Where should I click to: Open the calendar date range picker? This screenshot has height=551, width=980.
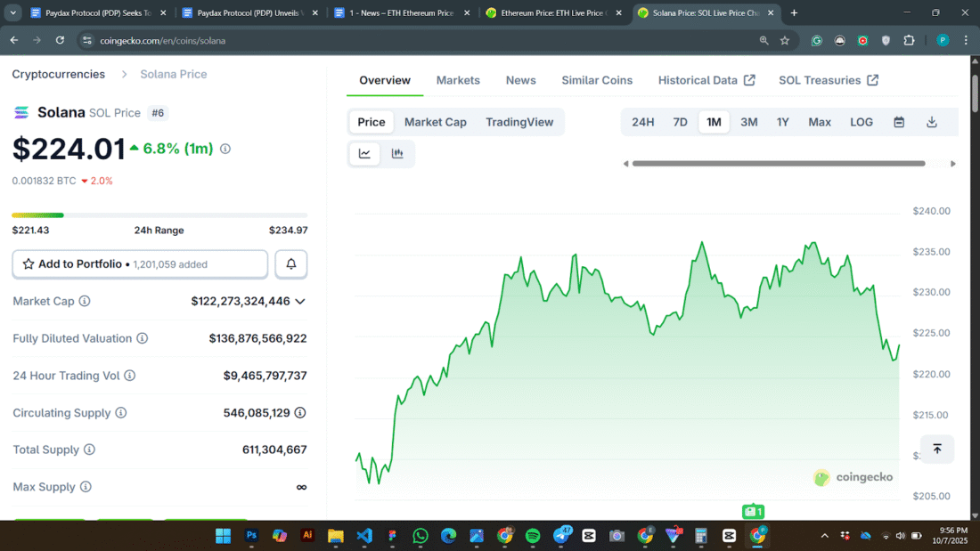point(899,122)
